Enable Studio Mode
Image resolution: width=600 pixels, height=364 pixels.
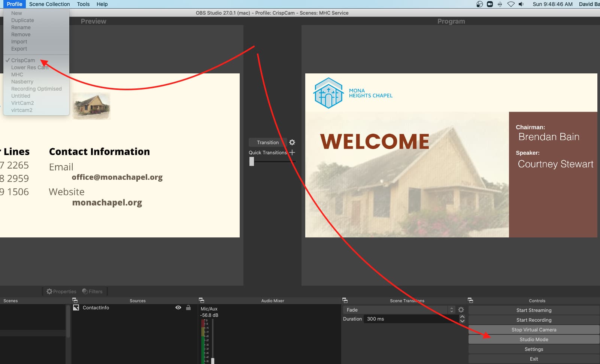pyautogui.click(x=534, y=339)
